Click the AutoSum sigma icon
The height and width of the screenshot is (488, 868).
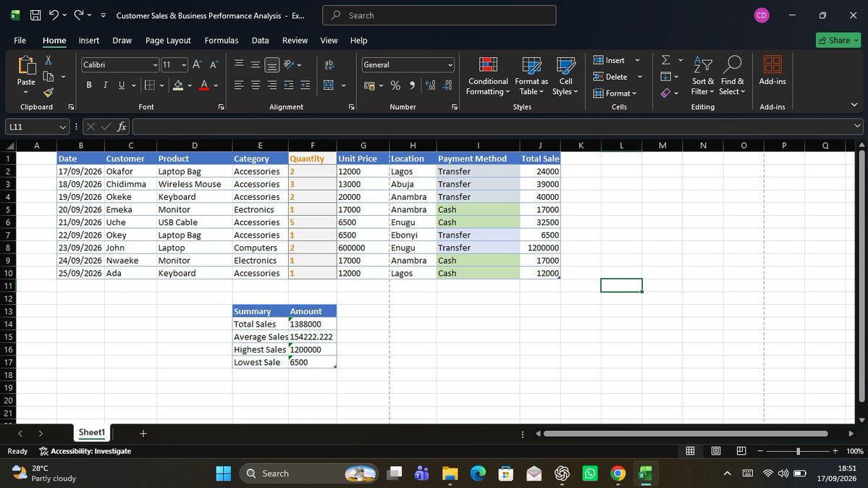tap(666, 60)
